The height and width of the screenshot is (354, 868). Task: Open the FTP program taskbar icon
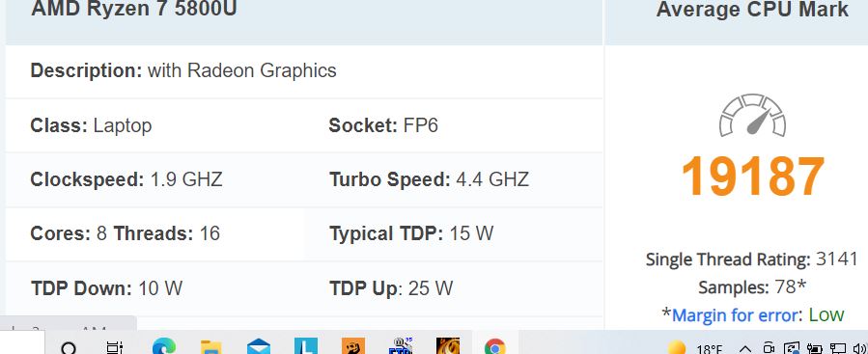tap(401, 346)
